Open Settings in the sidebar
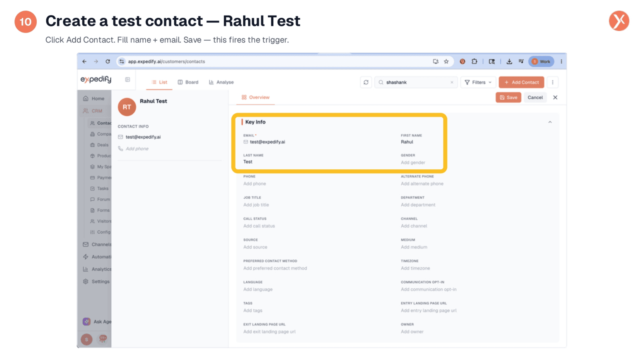The image size is (644, 362). coord(96,282)
